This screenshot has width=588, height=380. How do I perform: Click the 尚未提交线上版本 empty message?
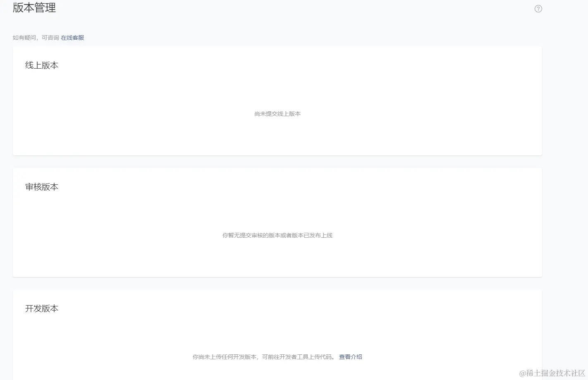tap(277, 114)
